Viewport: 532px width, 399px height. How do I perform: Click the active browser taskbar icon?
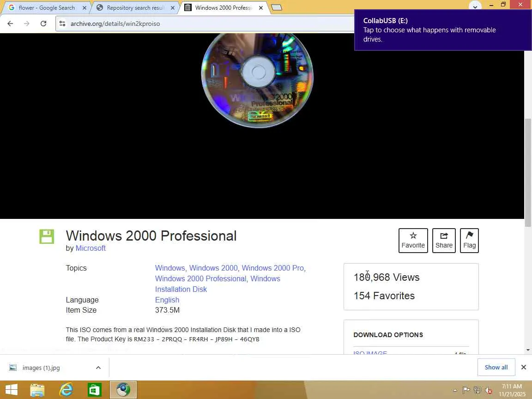[123, 390]
